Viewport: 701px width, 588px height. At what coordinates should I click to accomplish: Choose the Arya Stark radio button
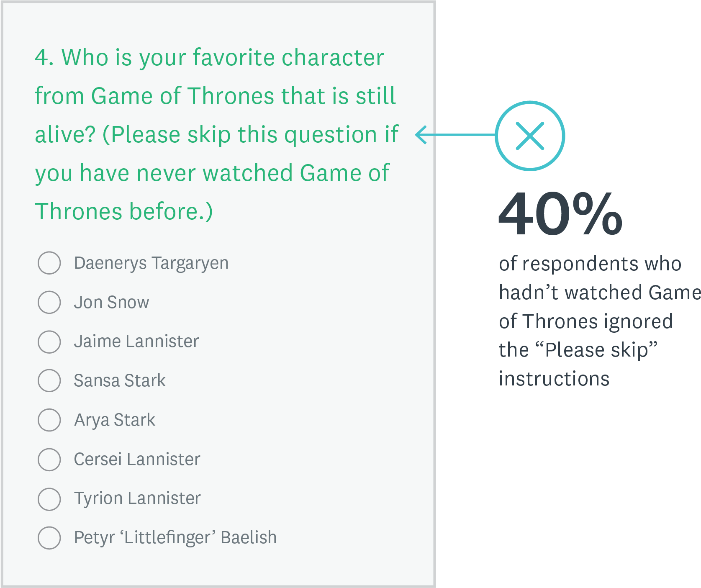coord(49,420)
